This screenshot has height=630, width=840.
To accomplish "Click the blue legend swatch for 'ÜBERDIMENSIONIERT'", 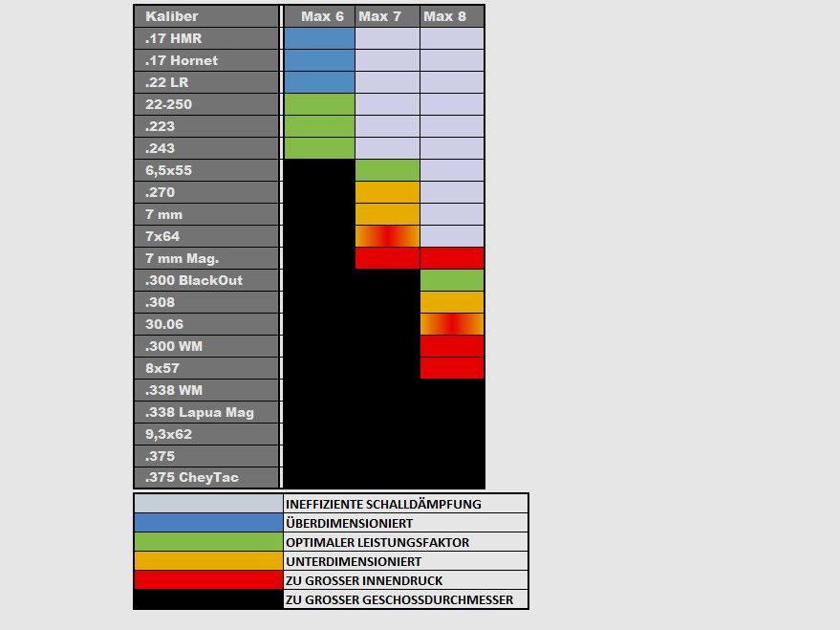I will (x=208, y=523).
